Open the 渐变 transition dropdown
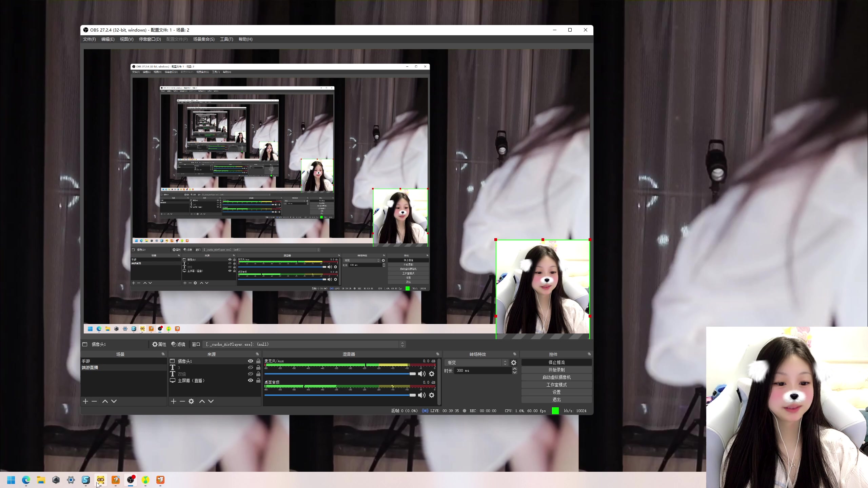Screen dimensions: 868x488 coord(476,363)
